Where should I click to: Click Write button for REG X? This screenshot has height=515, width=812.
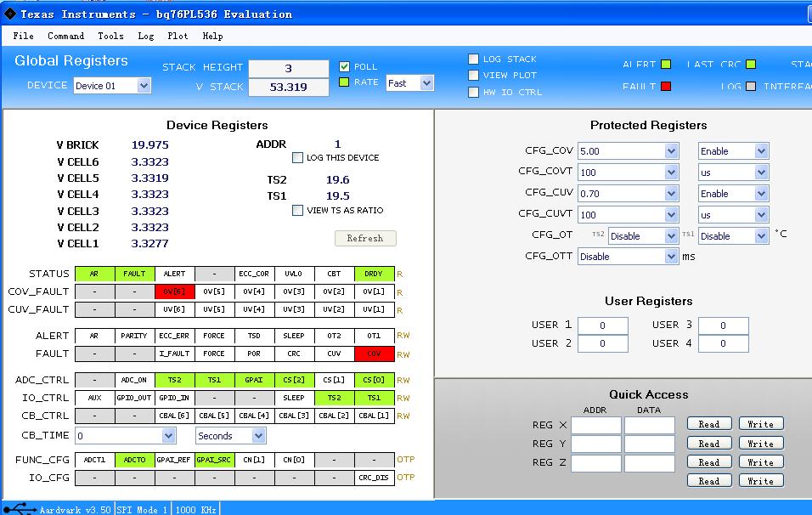761,424
